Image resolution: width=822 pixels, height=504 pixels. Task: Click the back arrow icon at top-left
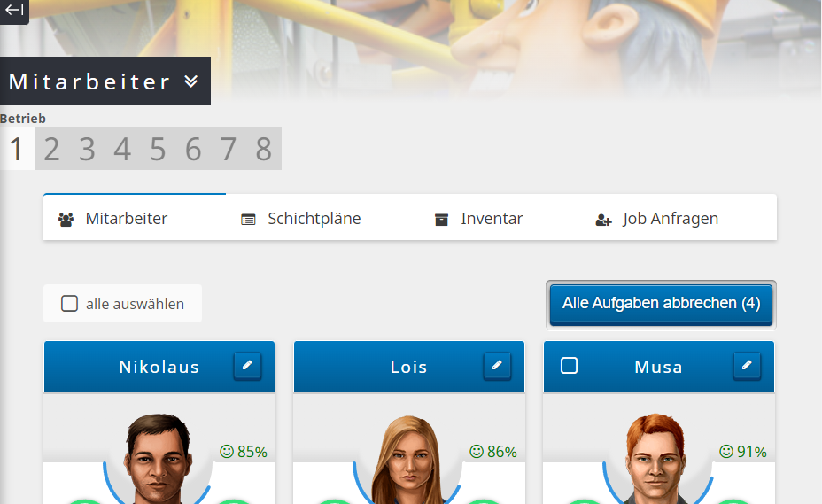(14, 10)
